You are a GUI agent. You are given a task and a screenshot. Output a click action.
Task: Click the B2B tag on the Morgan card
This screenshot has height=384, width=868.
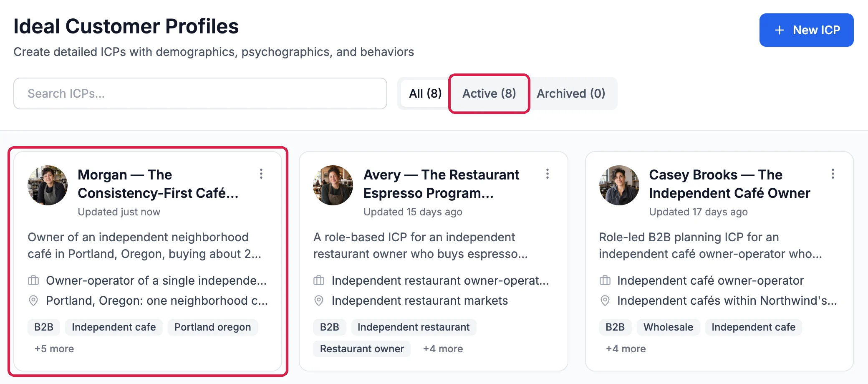point(44,327)
